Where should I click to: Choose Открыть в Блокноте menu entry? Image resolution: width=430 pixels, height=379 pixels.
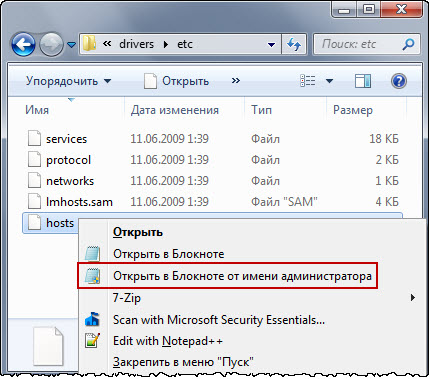click(169, 254)
